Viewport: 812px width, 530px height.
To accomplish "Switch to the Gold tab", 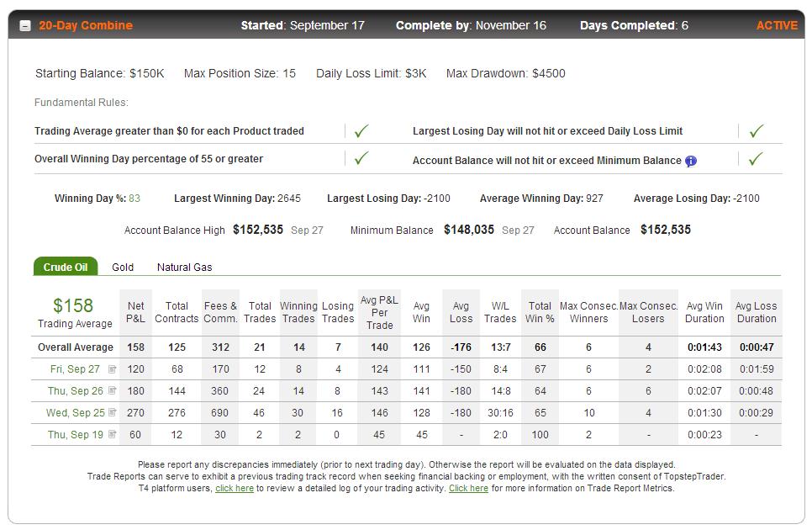I will 123,268.
